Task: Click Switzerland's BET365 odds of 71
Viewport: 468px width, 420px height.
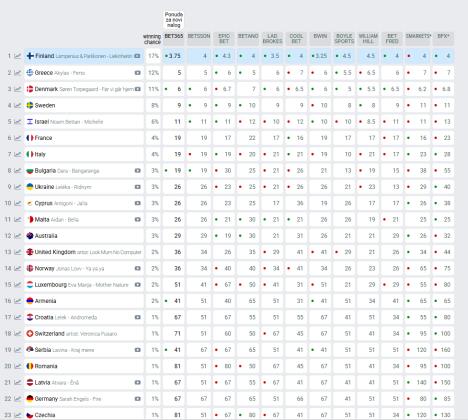Action: pos(173,334)
